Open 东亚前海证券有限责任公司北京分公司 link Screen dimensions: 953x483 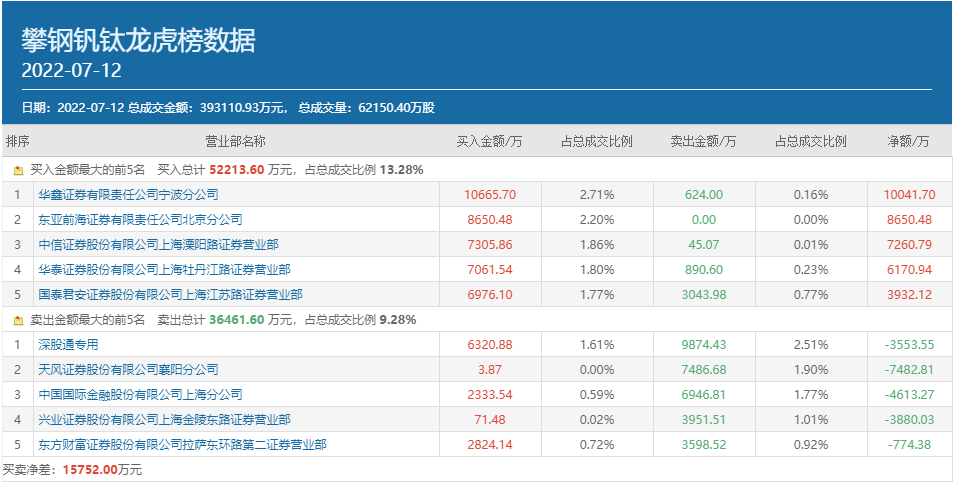pyautogui.click(x=140, y=219)
